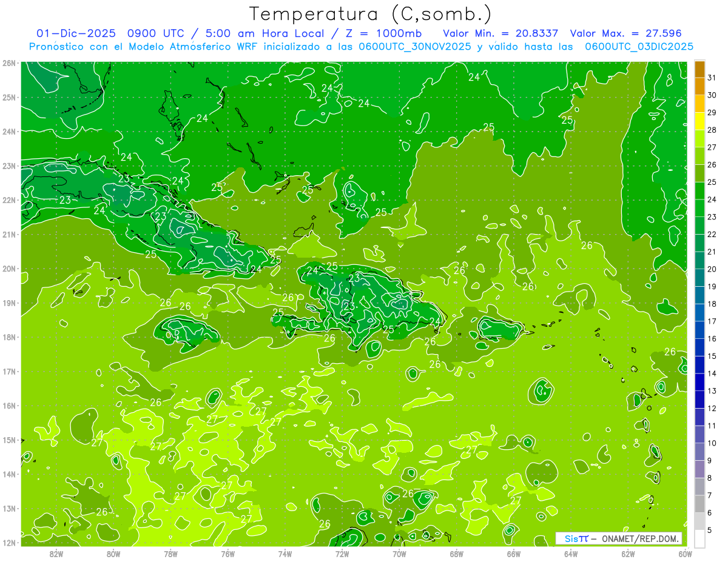Click the legend swatch between 27 and 28

point(699,138)
